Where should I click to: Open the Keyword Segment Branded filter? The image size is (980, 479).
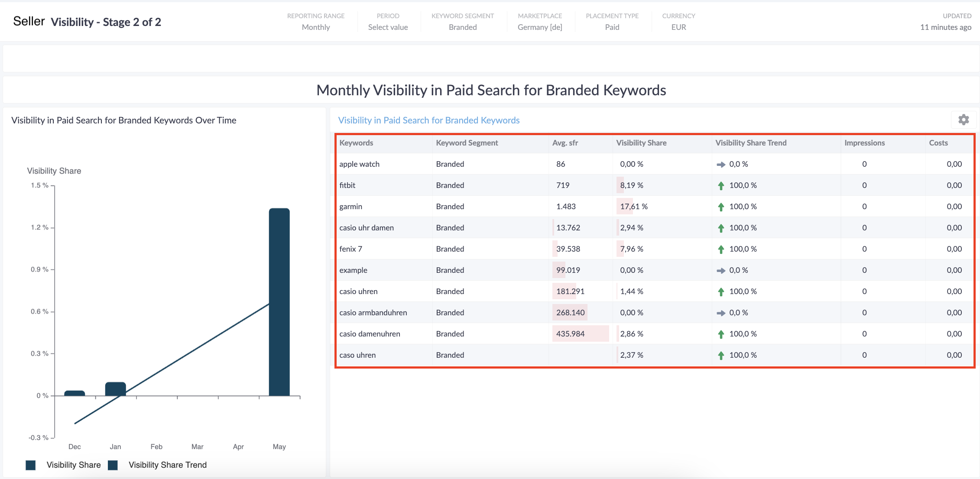[463, 22]
